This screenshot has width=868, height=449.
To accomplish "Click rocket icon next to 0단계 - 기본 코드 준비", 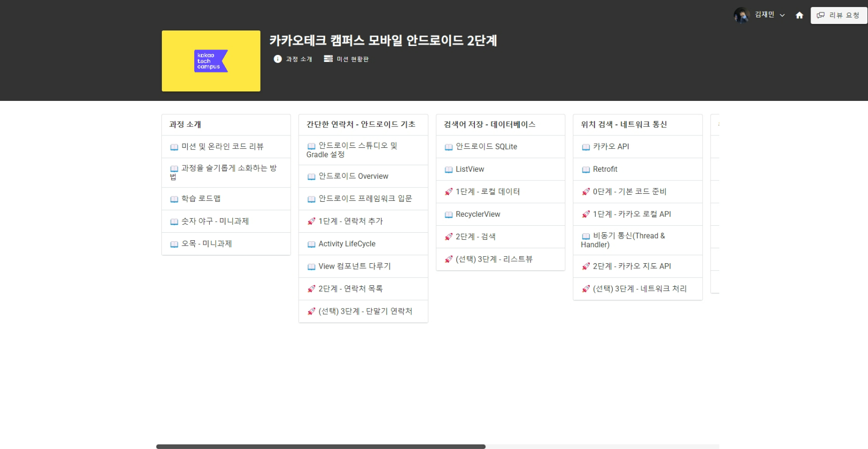I will pyautogui.click(x=586, y=192).
